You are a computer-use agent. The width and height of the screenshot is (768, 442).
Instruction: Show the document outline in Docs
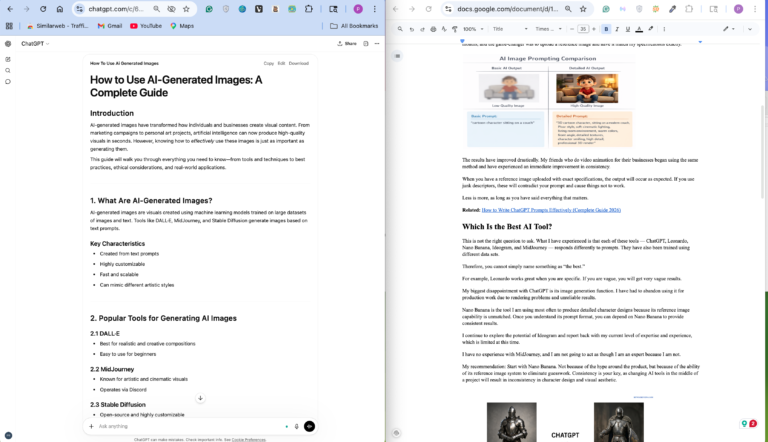[x=397, y=56]
